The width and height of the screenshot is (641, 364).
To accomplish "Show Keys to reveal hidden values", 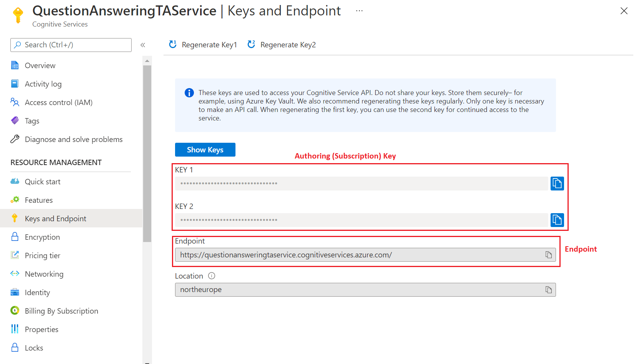I will click(205, 150).
